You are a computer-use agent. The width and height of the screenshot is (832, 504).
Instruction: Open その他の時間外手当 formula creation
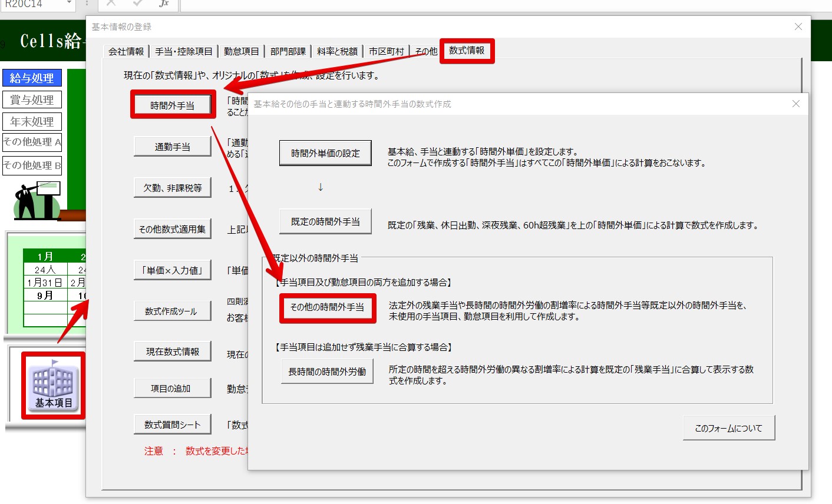(327, 307)
